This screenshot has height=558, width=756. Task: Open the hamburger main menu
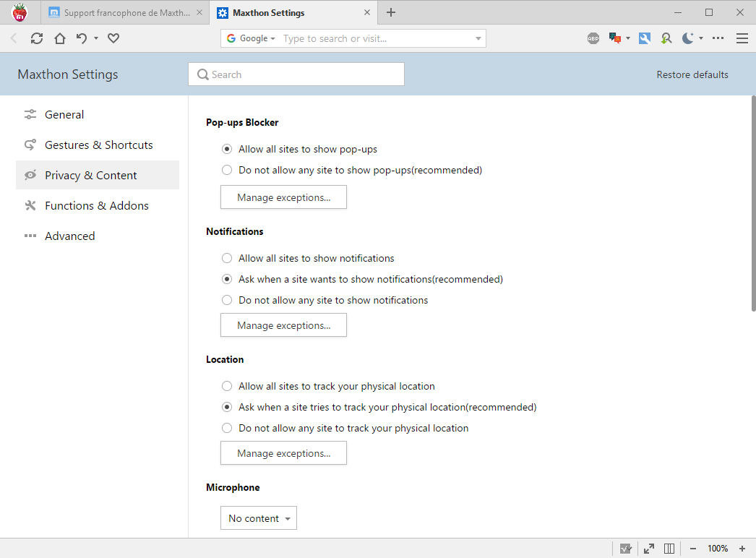tap(742, 38)
